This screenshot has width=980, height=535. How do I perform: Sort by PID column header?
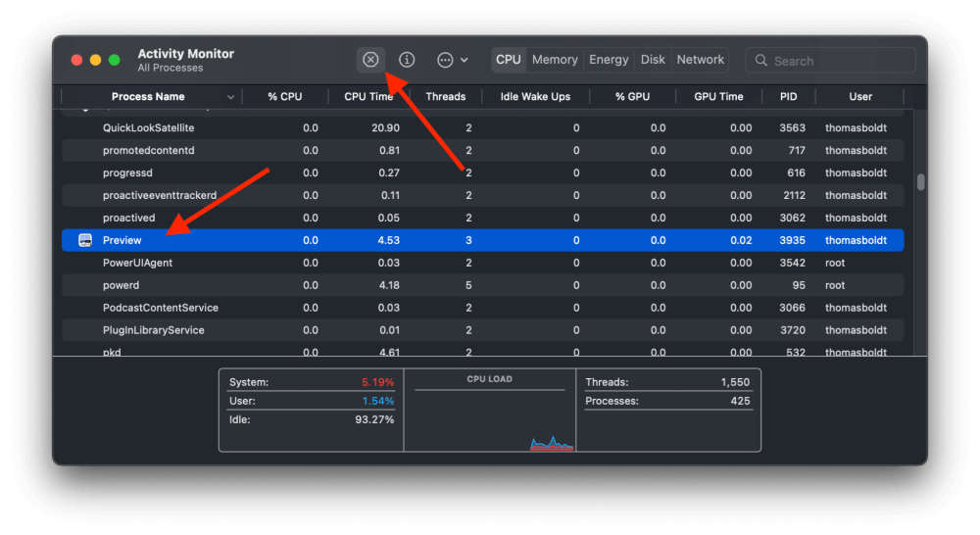789,97
